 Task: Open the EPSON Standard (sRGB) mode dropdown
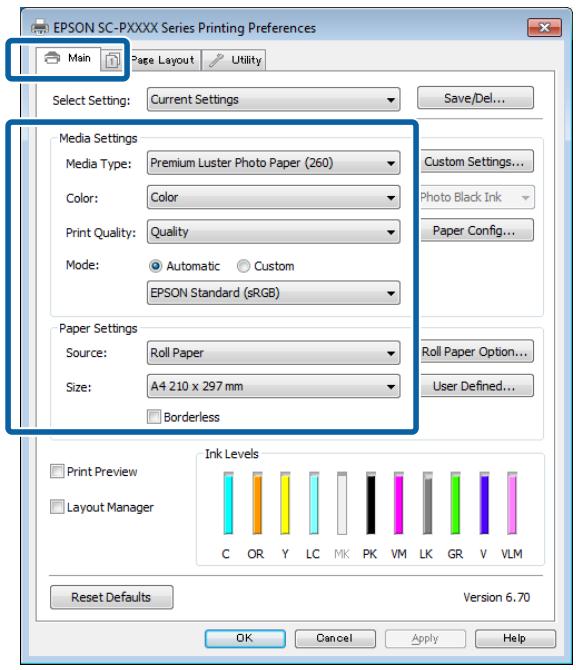(x=273, y=293)
